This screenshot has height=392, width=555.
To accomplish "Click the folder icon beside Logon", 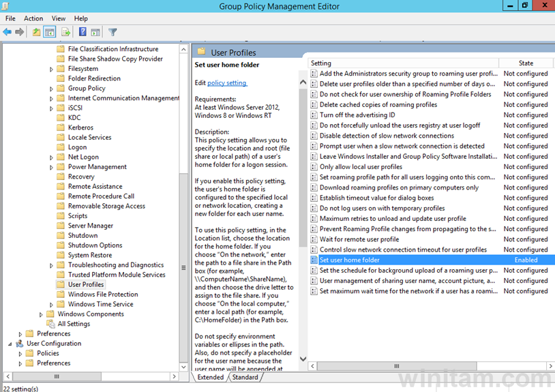I will click(61, 147).
